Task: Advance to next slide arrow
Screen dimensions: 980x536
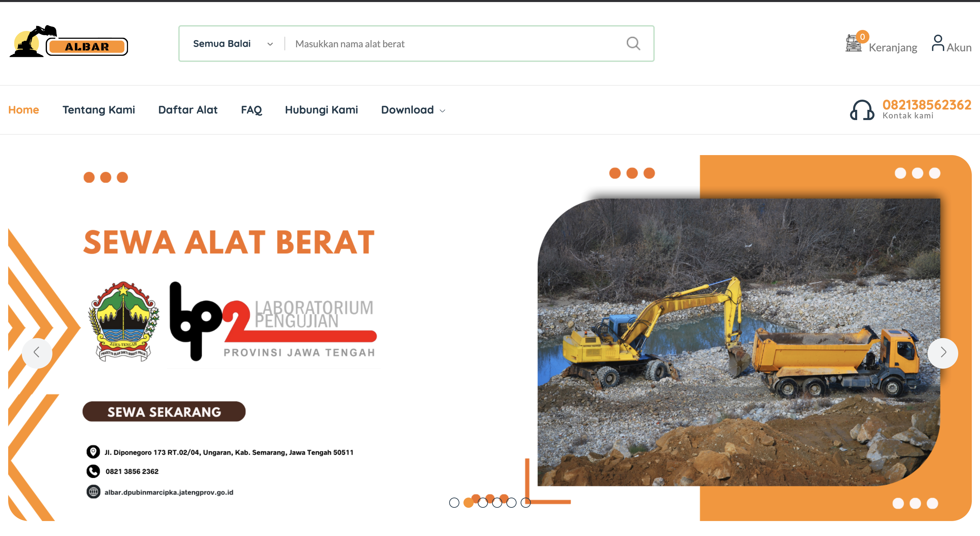Action: 943,353
